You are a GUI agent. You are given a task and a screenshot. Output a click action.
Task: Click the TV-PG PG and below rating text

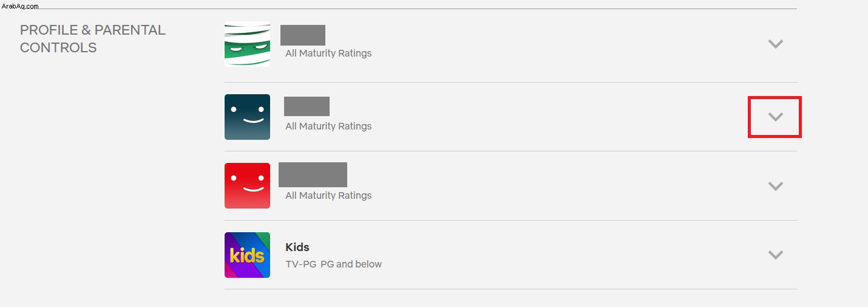[x=334, y=264]
